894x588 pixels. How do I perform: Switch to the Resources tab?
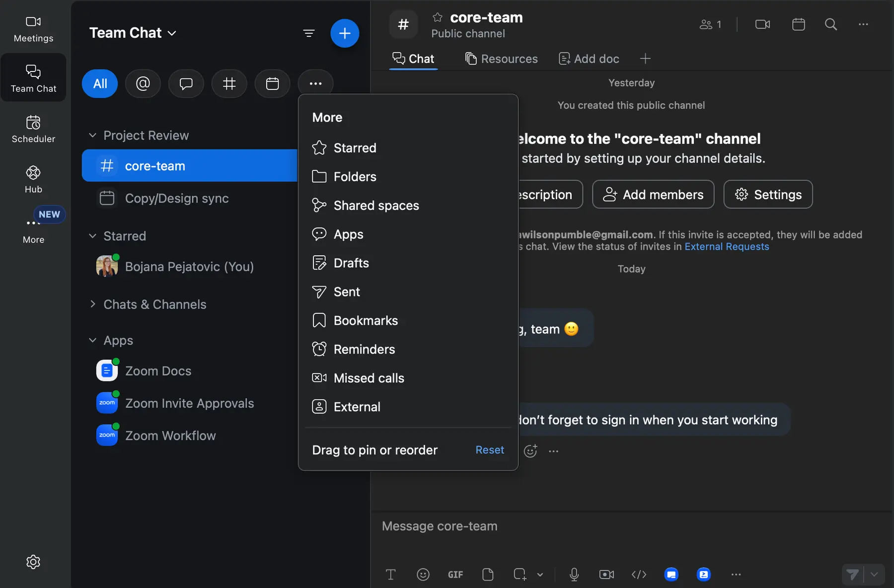501,59
